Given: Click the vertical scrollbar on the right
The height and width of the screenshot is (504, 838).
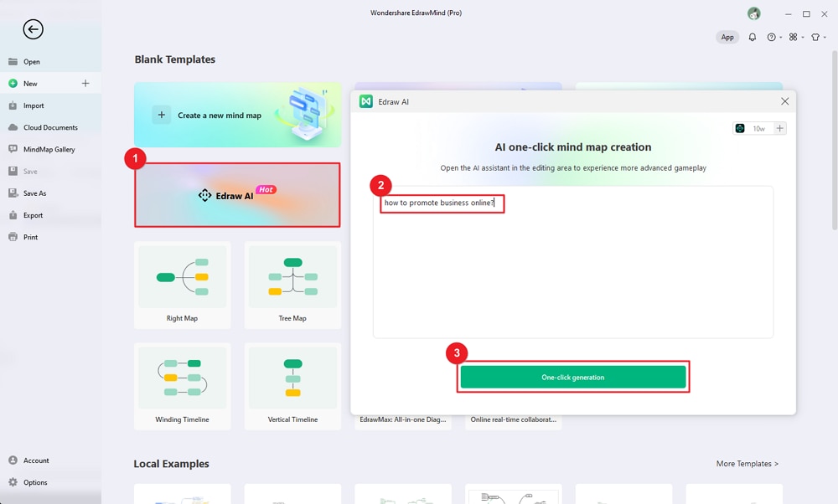Looking at the screenshot, I should pyautogui.click(x=835, y=141).
